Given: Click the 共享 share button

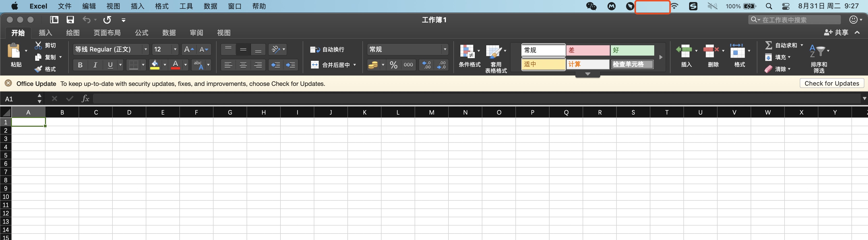Looking at the screenshot, I should click(836, 32).
